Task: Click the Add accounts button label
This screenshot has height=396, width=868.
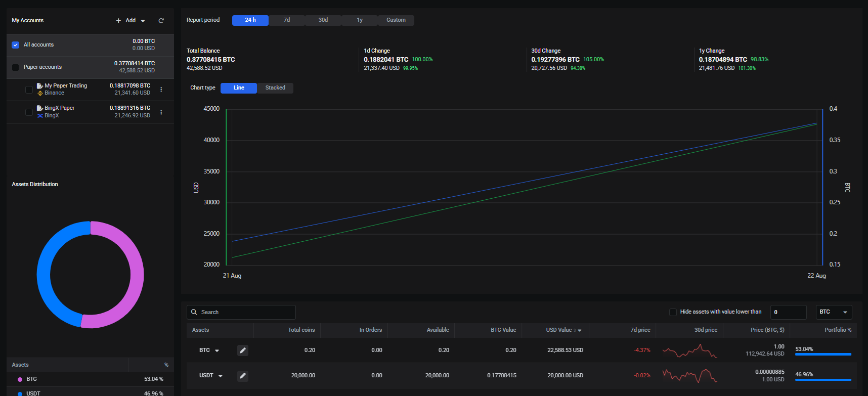Action: coord(131,21)
